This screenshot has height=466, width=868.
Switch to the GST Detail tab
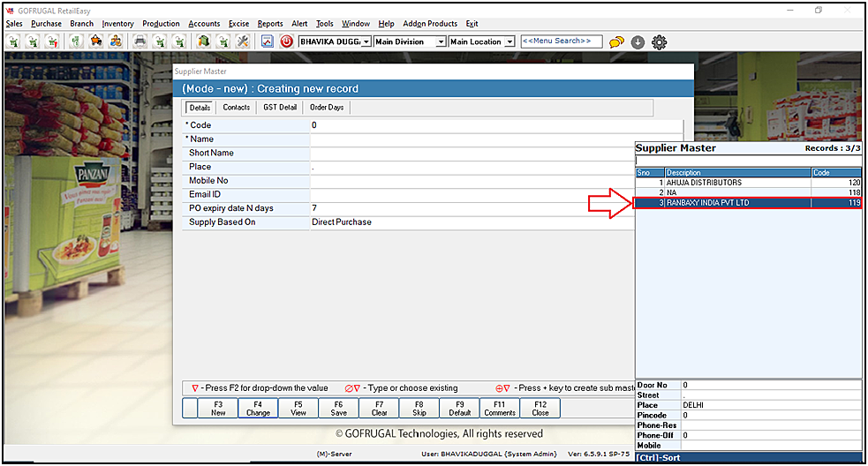coord(280,108)
